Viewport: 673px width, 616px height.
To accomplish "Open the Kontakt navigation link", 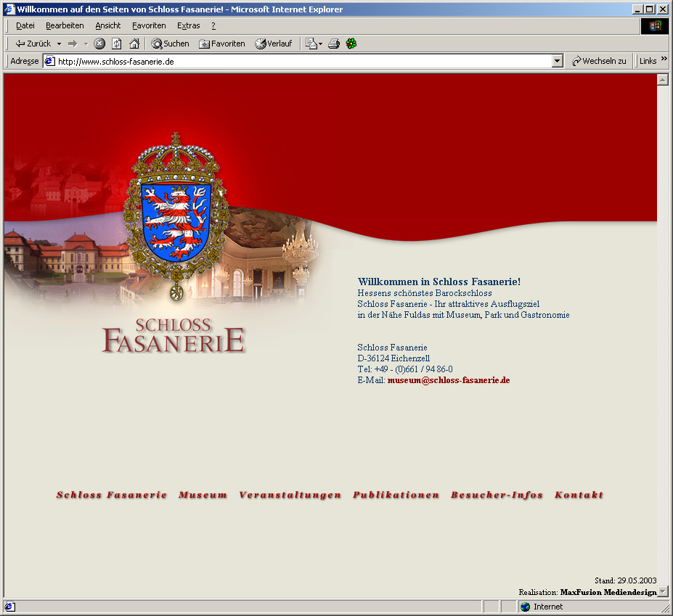I will point(579,495).
